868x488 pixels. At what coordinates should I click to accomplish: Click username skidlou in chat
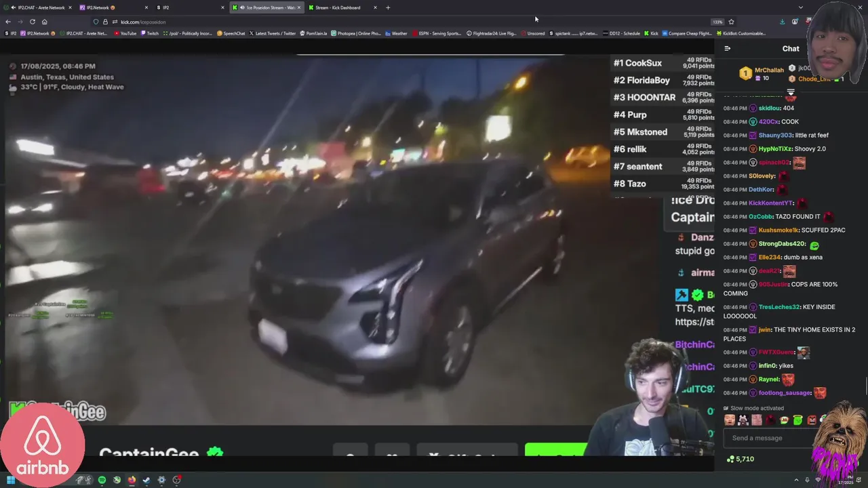[770, 108]
